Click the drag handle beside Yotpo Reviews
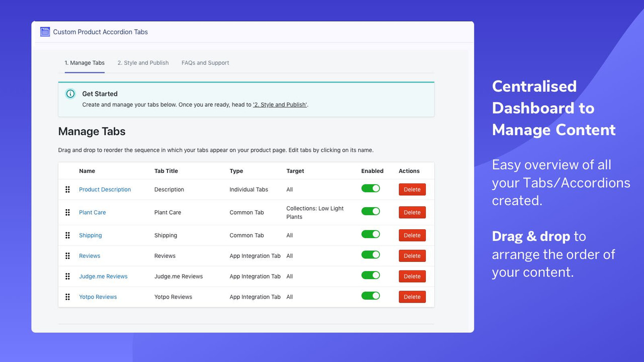This screenshot has height=362, width=644. click(67, 297)
